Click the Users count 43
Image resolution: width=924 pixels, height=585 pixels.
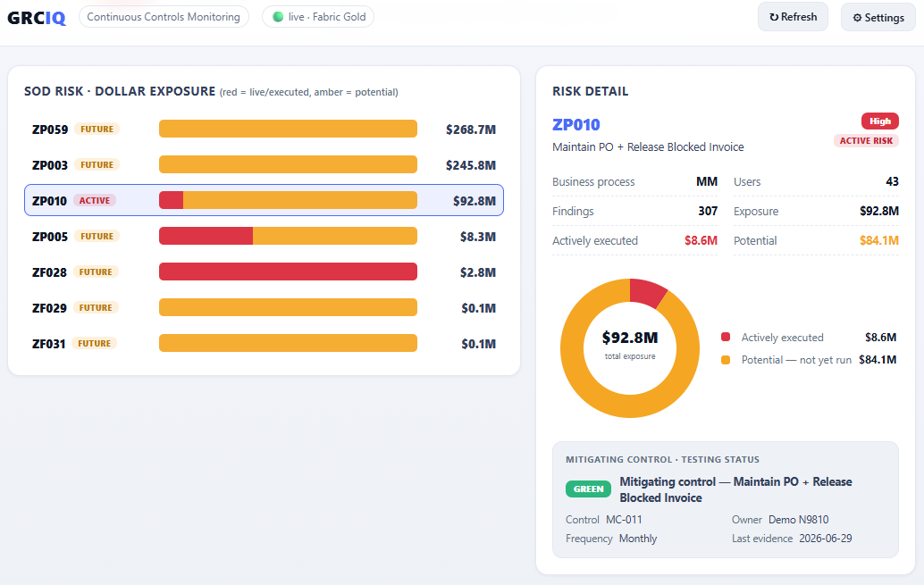point(892,181)
